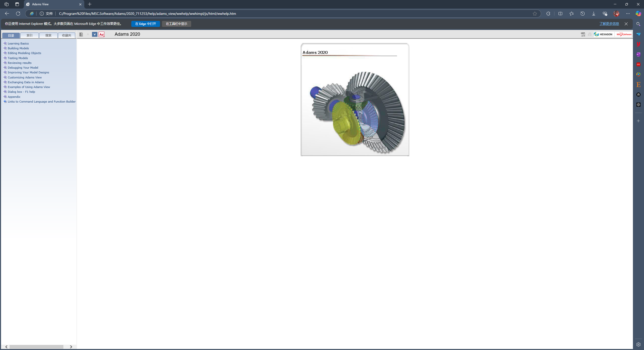The height and width of the screenshot is (350, 644).
Task: Click the PDF document icon in help toolbar
Action: (x=583, y=34)
